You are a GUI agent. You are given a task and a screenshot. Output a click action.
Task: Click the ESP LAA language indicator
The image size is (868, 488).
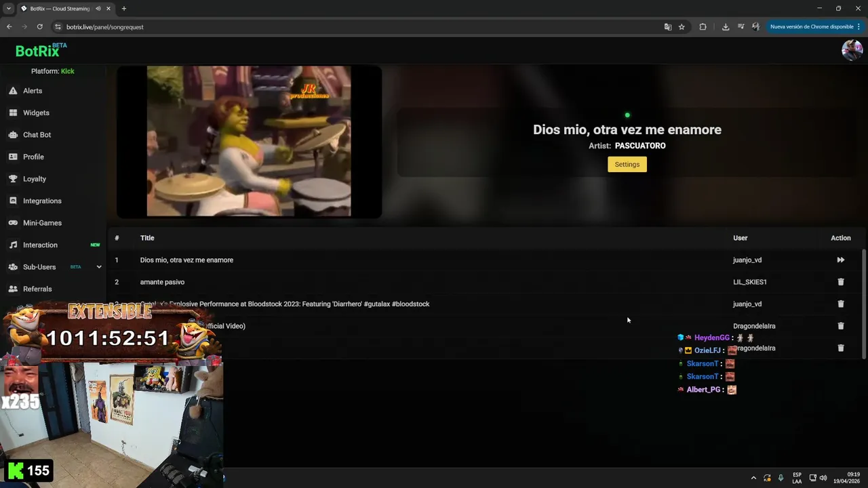tap(797, 478)
